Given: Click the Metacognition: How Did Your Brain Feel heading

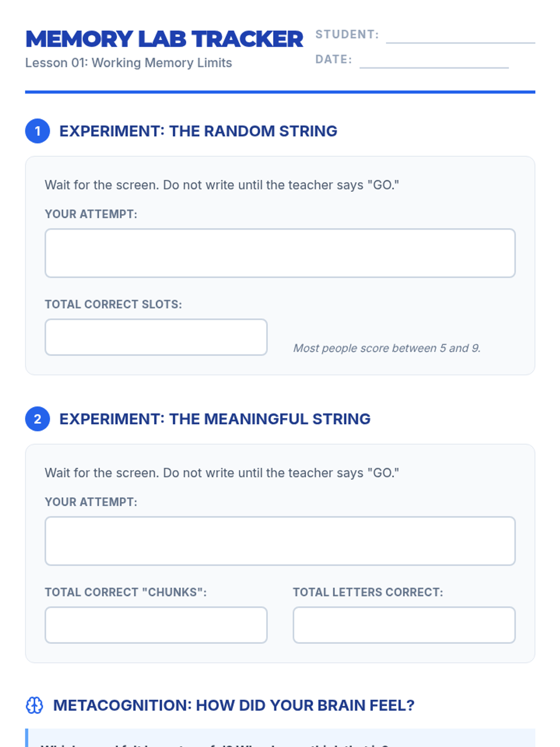Looking at the screenshot, I should point(233,705).
